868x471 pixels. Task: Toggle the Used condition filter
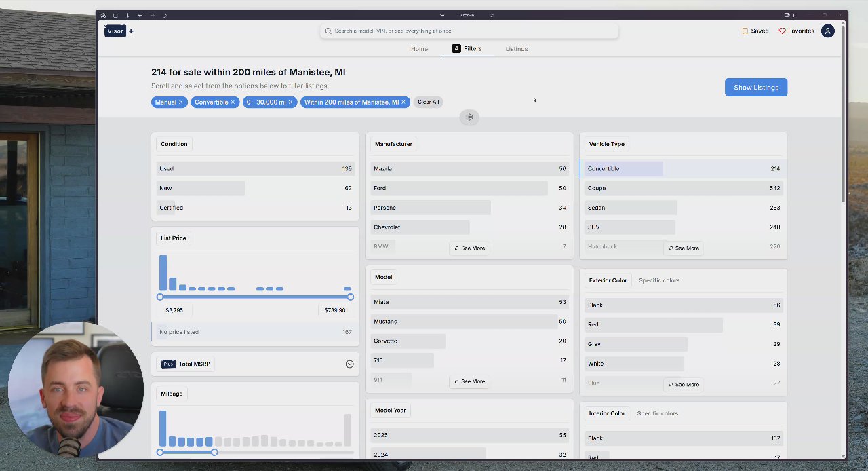pyautogui.click(x=255, y=168)
